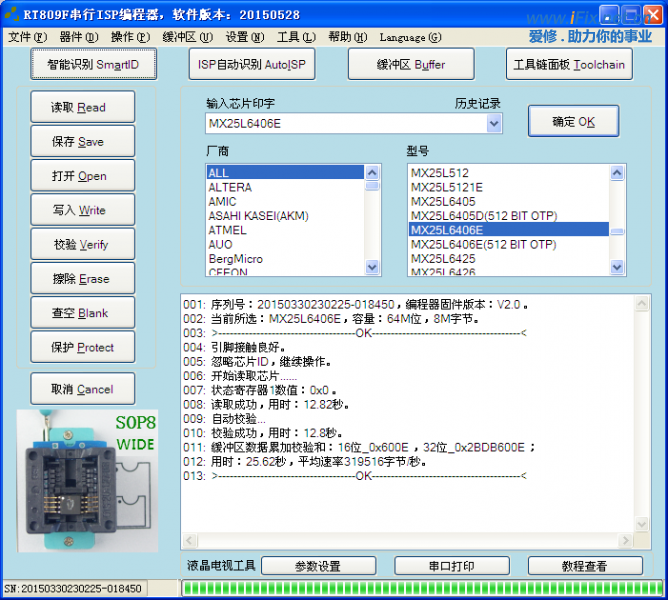Open the LCD TV parameter settings button
Image resolution: width=668 pixels, height=600 pixels.
click(318, 566)
